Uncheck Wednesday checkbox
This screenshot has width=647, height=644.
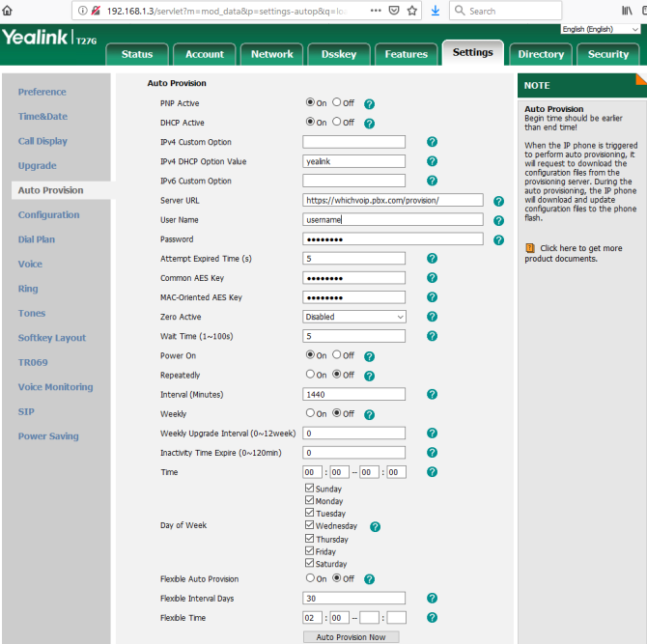click(309, 525)
